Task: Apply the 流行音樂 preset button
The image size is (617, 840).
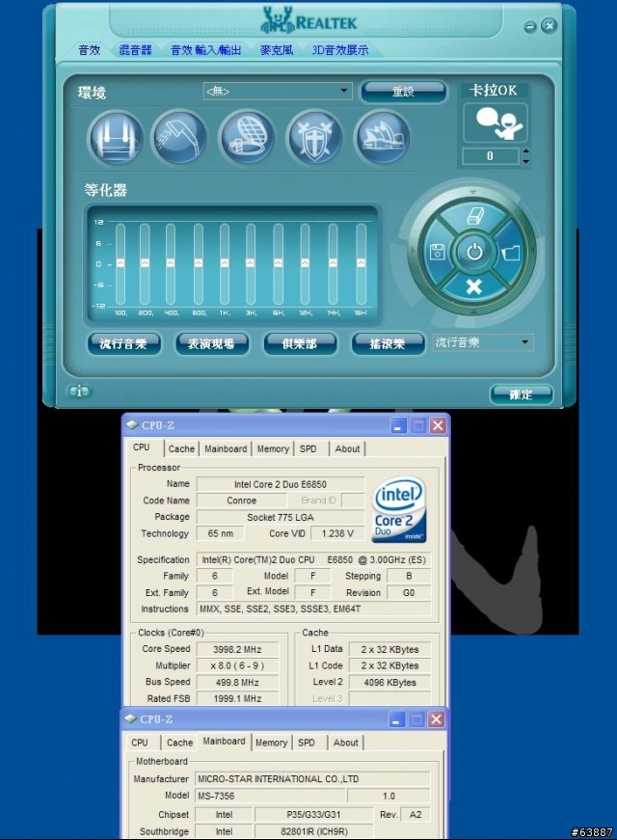Action: point(123,343)
